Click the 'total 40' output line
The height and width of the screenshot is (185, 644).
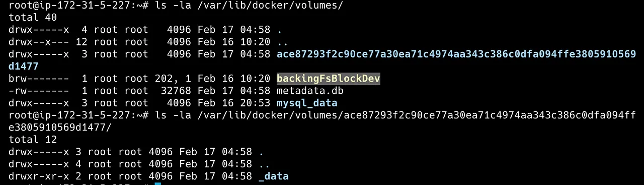tap(33, 17)
